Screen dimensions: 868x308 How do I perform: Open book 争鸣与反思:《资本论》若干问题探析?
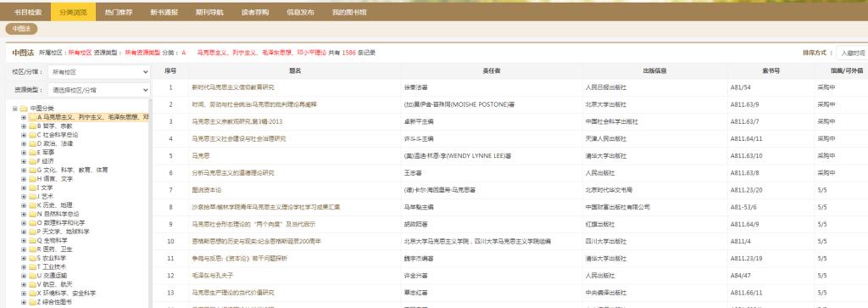[x=239, y=259]
